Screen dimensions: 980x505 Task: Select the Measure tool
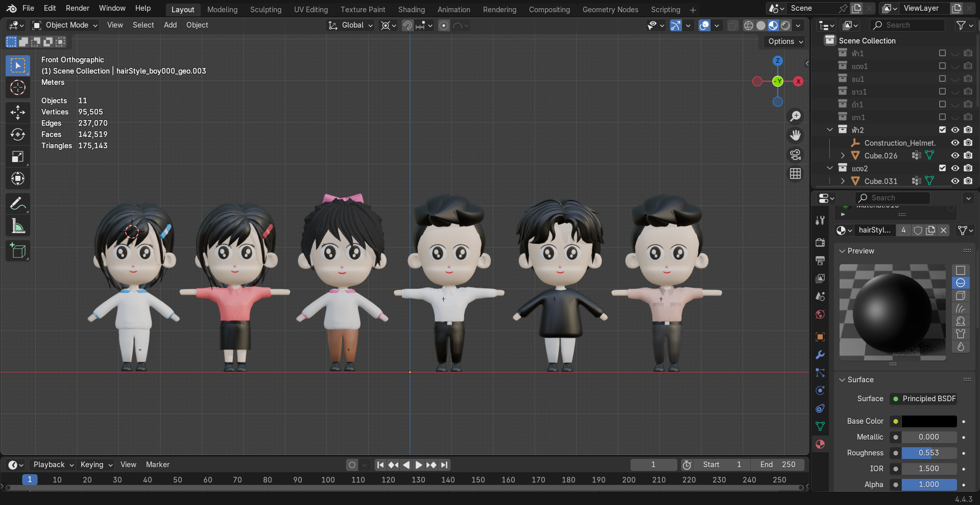(18, 226)
